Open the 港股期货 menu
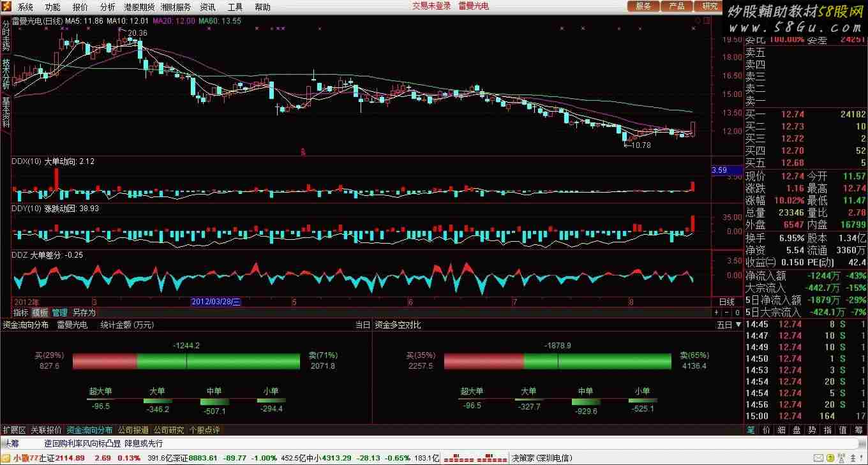The width and height of the screenshot is (868, 465). tap(139, 8)
